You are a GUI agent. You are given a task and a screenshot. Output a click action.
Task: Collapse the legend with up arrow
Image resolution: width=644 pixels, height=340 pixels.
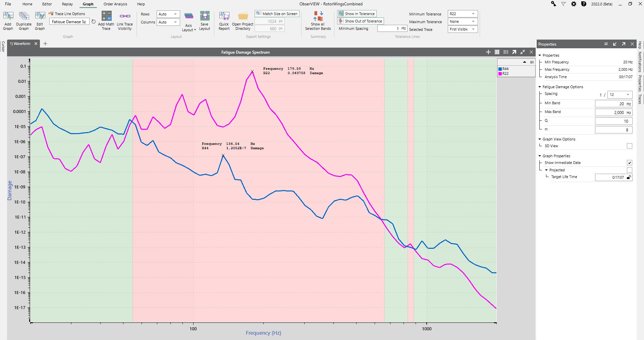pos(525,62)
